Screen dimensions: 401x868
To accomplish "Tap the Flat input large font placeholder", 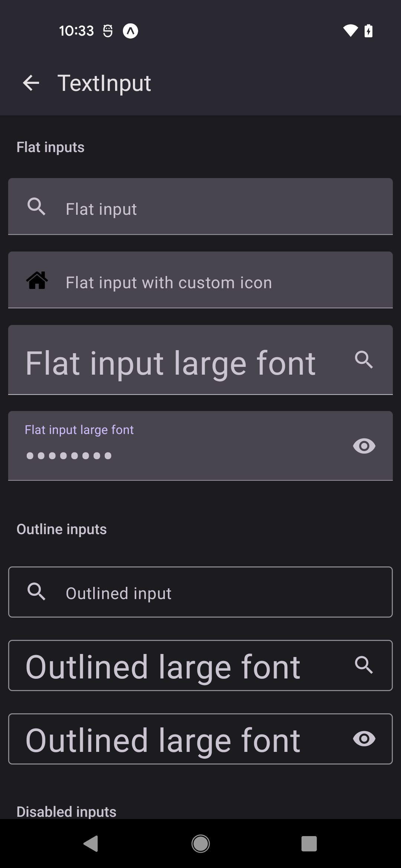I will 171,363.
